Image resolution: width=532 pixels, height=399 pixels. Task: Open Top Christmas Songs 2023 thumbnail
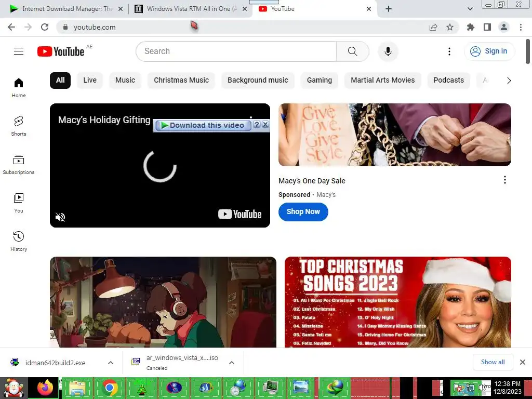[397, 302]
